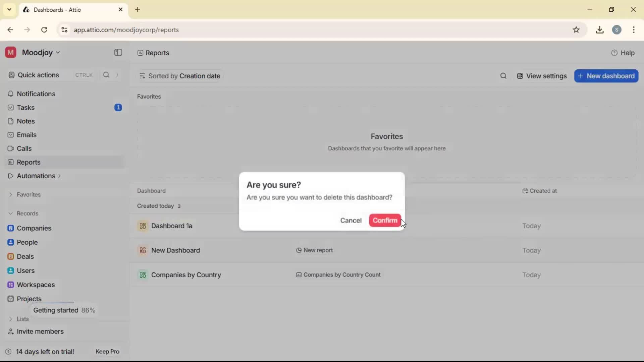Open the Deals section
This screenshot has width=644, height=362.
point(25,256)
